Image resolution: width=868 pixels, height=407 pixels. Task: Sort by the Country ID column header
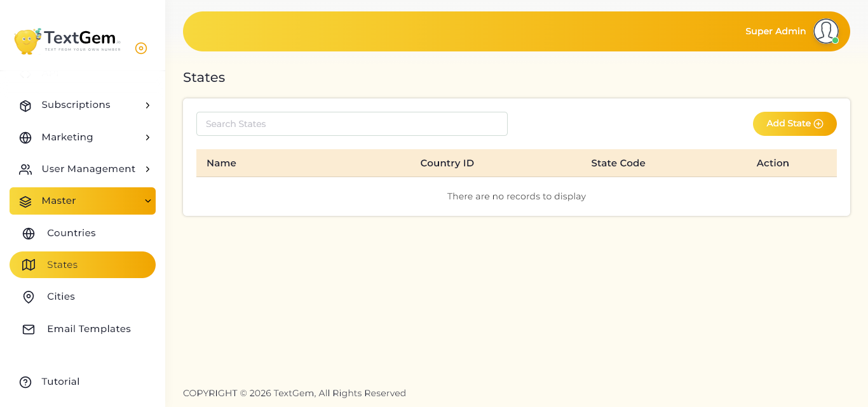pos(447,163)
